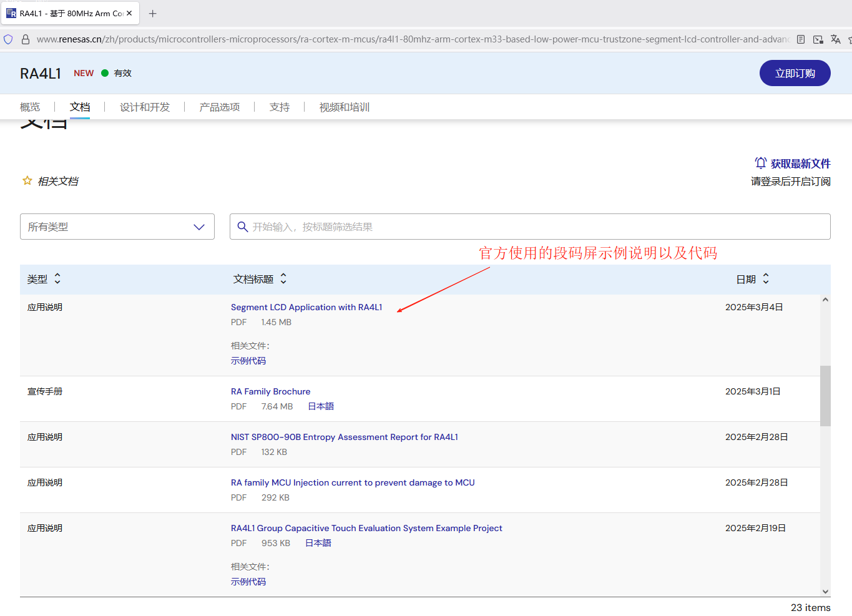Click the document table scrollbar thumb
Image resolution: width=852 pixels, height=616 pixels.
[x=825, y=396]
